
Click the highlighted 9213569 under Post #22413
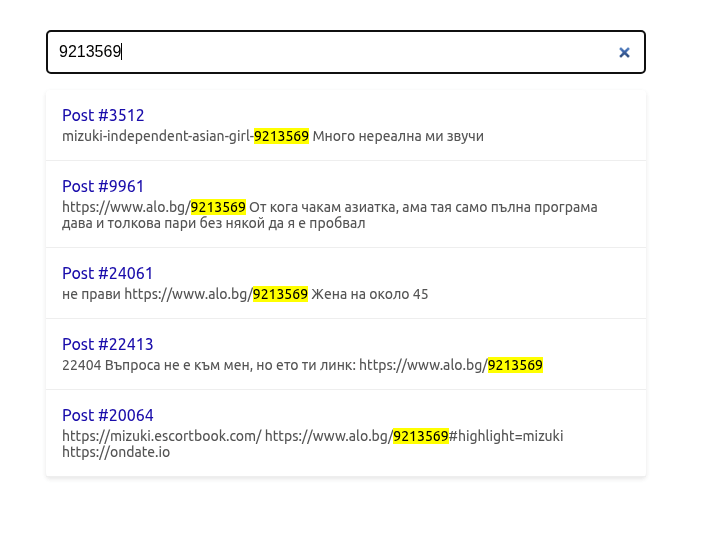coord(515,365)
